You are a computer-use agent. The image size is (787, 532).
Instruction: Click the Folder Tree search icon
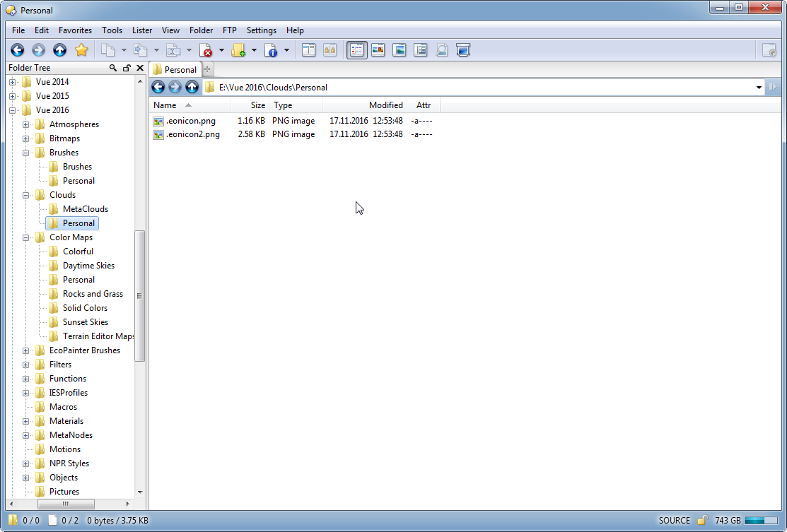113,68
